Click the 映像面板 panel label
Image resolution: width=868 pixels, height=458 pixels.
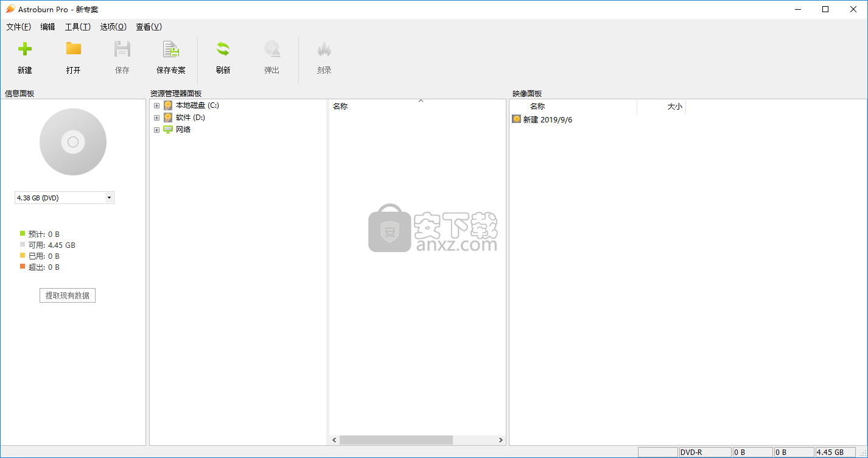527,93
